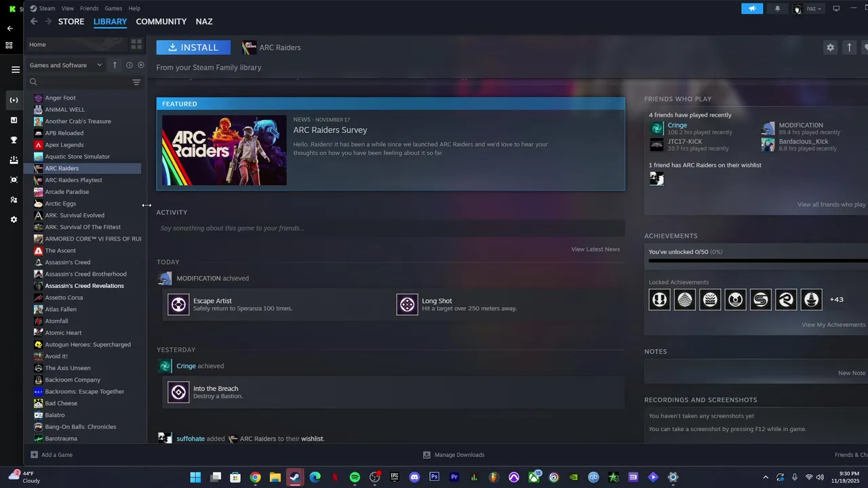Open Spotify from the taskbar
This screenshot has height=488, width=868.
[x=355, y=477]
